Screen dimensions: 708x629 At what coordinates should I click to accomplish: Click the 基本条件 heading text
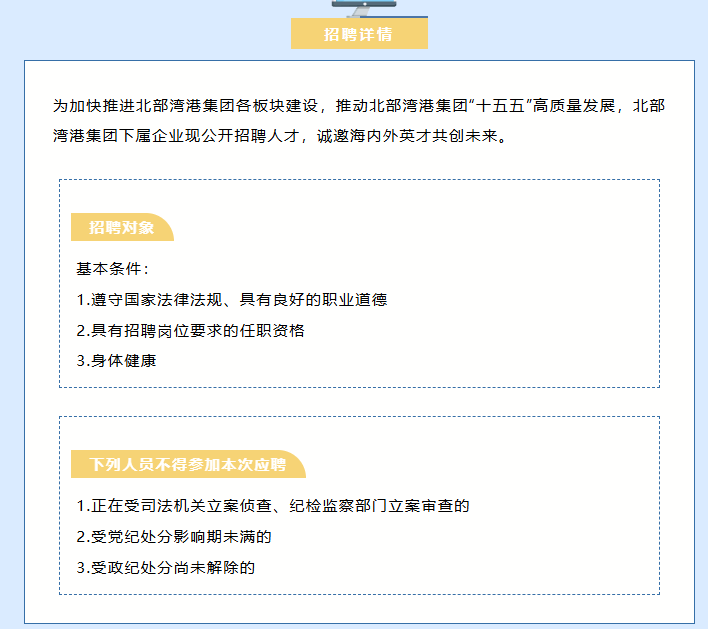coord(112,270)
